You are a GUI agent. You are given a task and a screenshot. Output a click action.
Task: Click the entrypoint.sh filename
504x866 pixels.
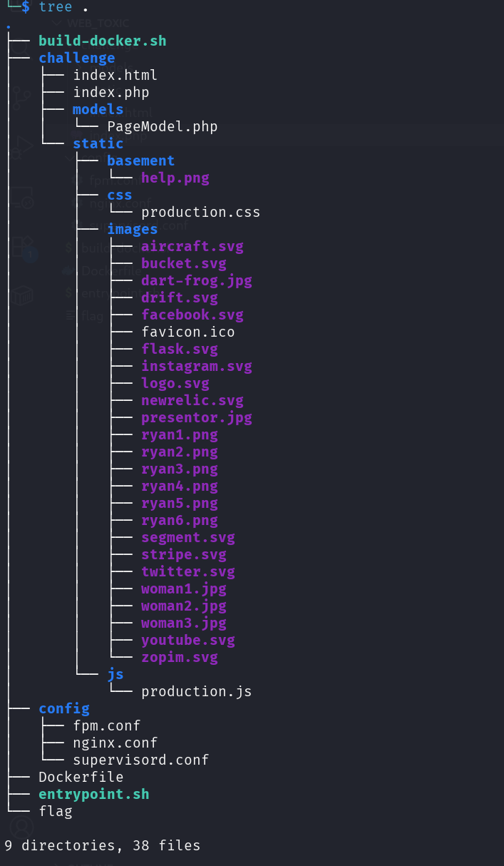click(x=93, y=794)
